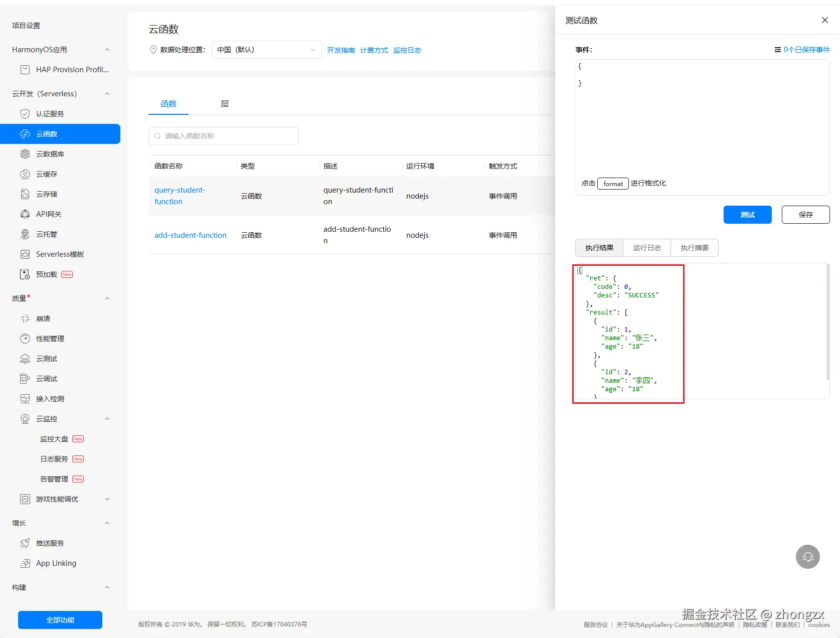
Task: Open the 监控日志 link
Action: click(x=407, y=50)
